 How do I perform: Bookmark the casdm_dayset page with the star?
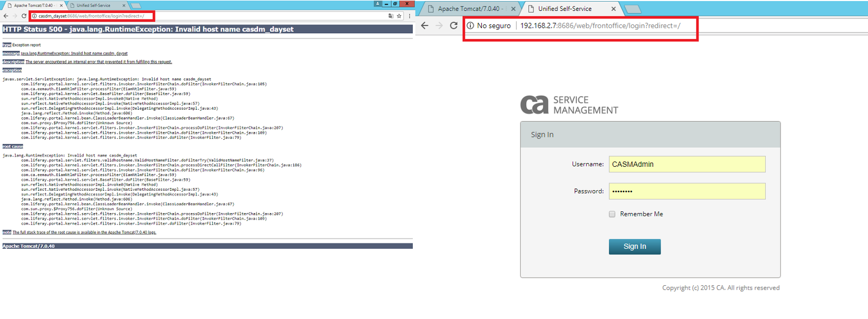coord(399,16)
